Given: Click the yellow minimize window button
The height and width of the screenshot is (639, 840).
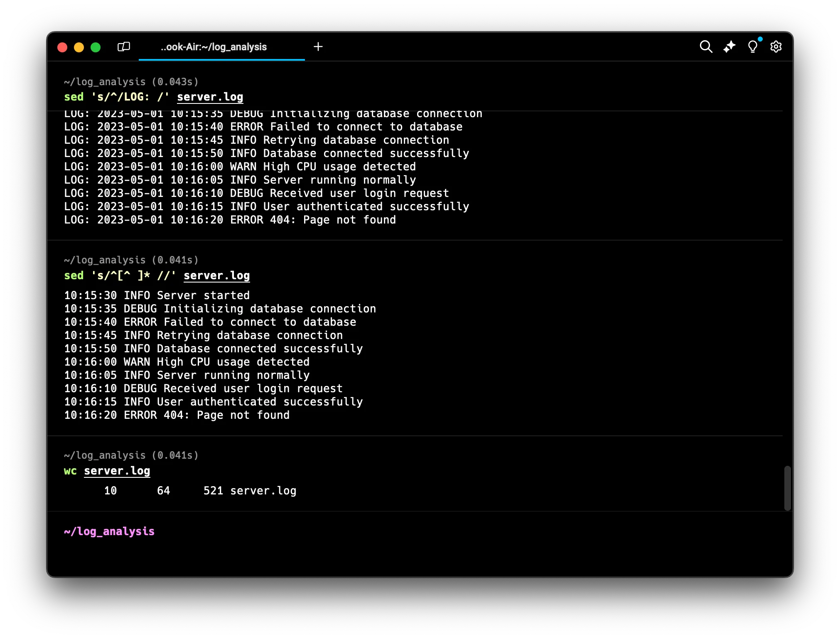Looking at the screenshot, I should [x=79, y=47].
